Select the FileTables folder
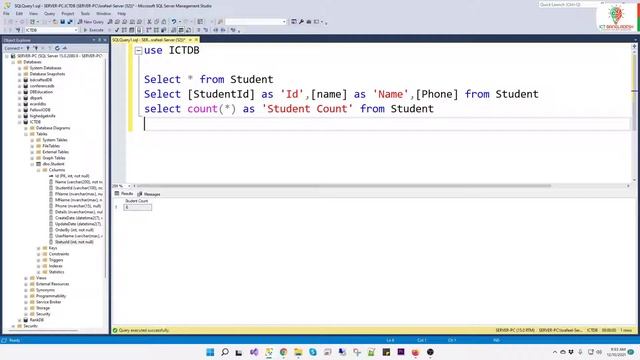 [51, 146]
